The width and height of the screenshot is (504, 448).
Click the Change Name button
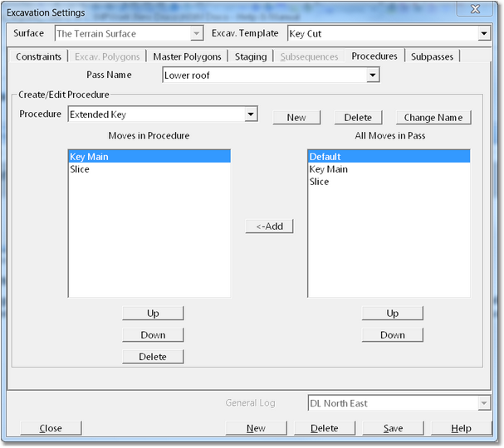pyautogui.click(x=433, y=118)
